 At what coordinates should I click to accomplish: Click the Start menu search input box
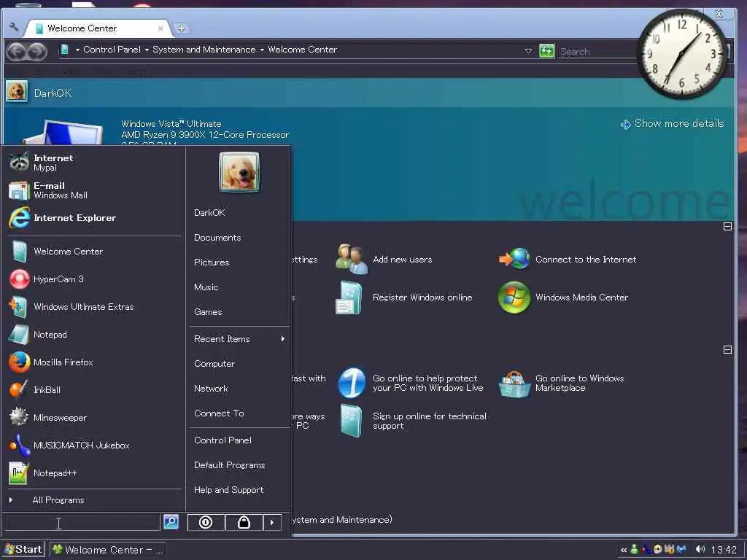click(82, 522)
